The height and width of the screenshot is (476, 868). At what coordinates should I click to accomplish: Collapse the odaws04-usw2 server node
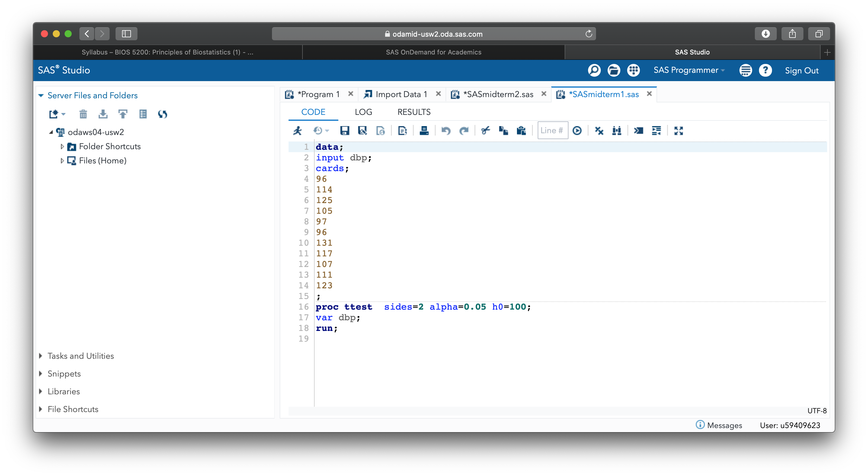(51, 132)
